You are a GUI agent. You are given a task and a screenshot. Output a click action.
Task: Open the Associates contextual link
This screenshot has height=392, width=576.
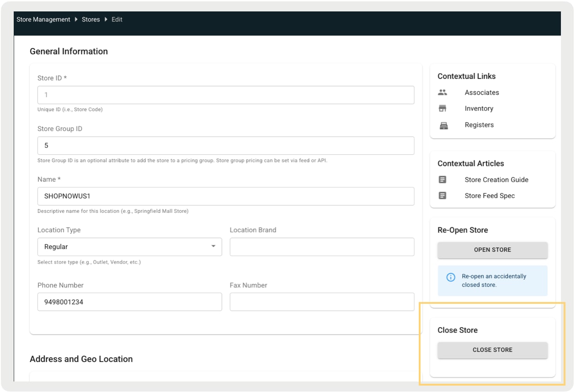click(x=482, y=92)
